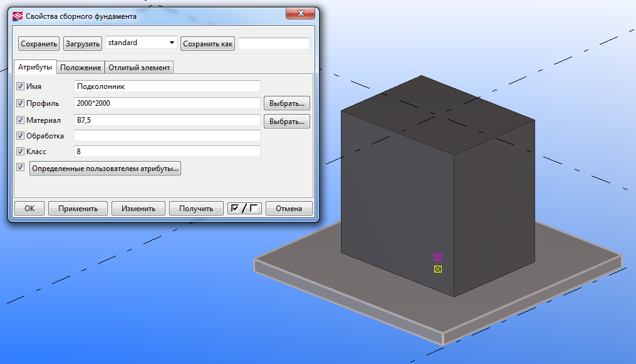
Task: Toggle the Профиль checkbox
Action: point(20,103)
